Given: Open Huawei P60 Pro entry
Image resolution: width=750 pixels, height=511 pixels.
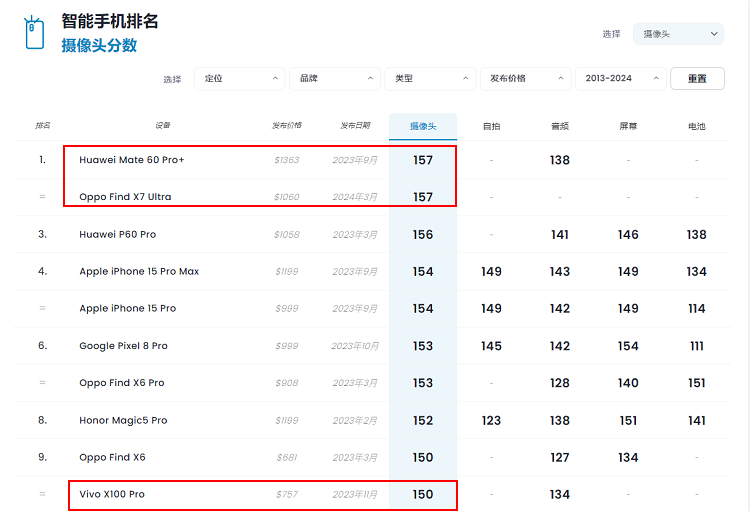Looking at the screenshot, I should [118, 234].
